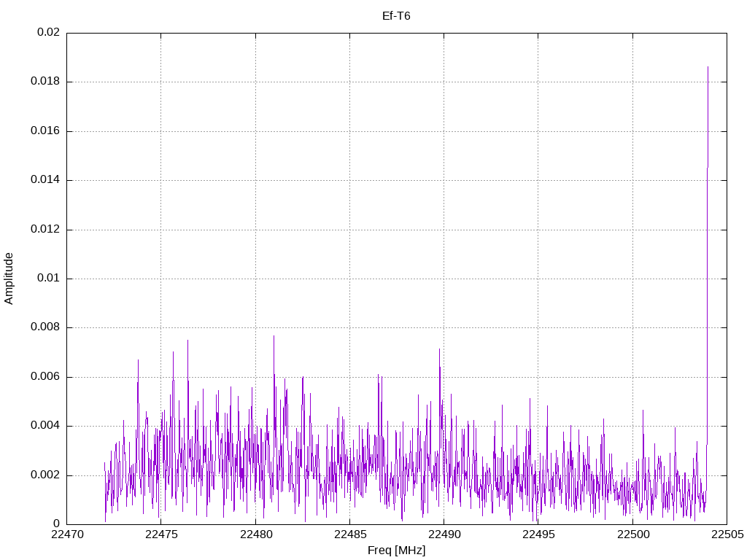Click the Amplitude y-axis label

(9, 278)
